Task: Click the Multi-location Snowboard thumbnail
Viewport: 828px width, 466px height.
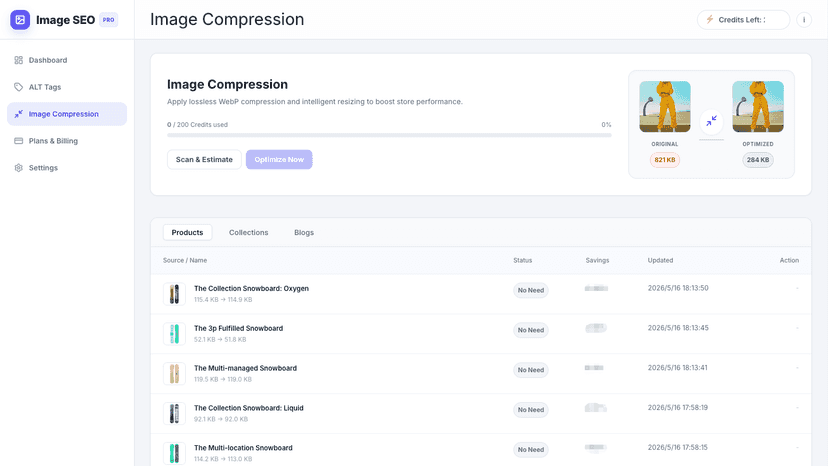Action: pyautogui.click(x=174, y=453)
